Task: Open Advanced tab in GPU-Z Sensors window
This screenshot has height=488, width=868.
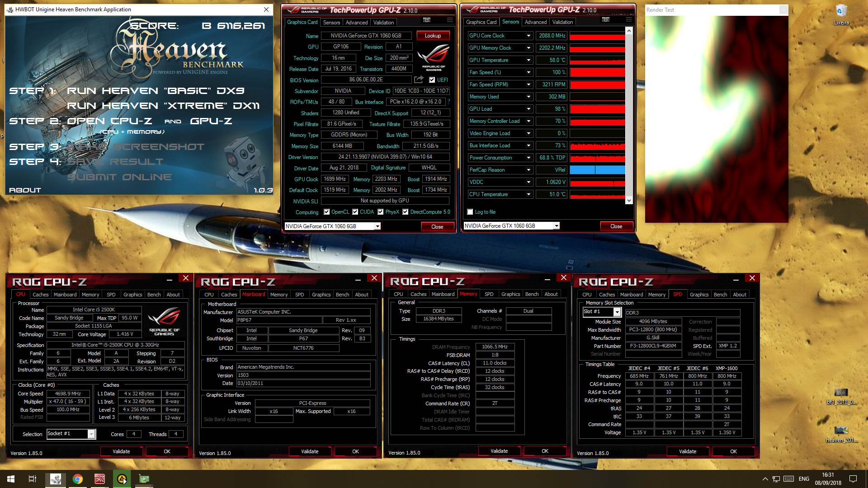Action: coord(536,22)
